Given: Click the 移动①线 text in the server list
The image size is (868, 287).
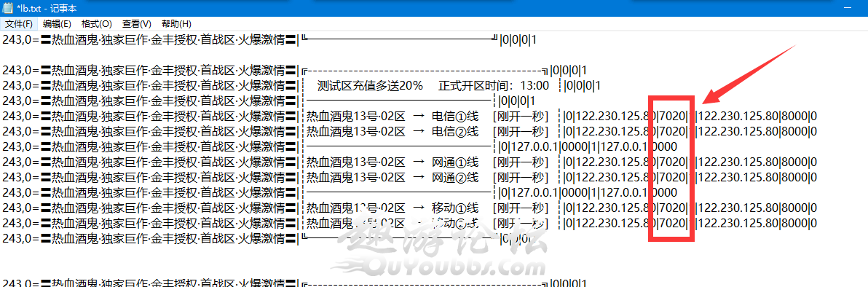Looking at the screenshot, I should [x=455, y=208].
